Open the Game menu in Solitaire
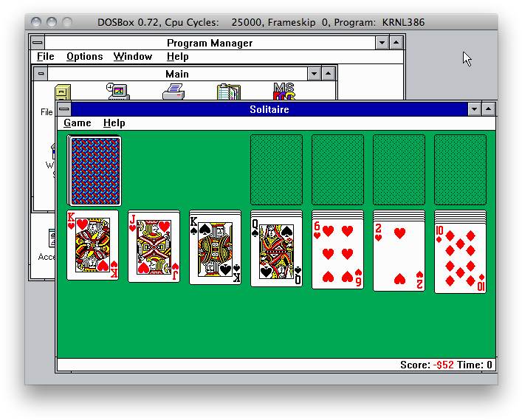The image size is (522, 420). click(78, 123)
